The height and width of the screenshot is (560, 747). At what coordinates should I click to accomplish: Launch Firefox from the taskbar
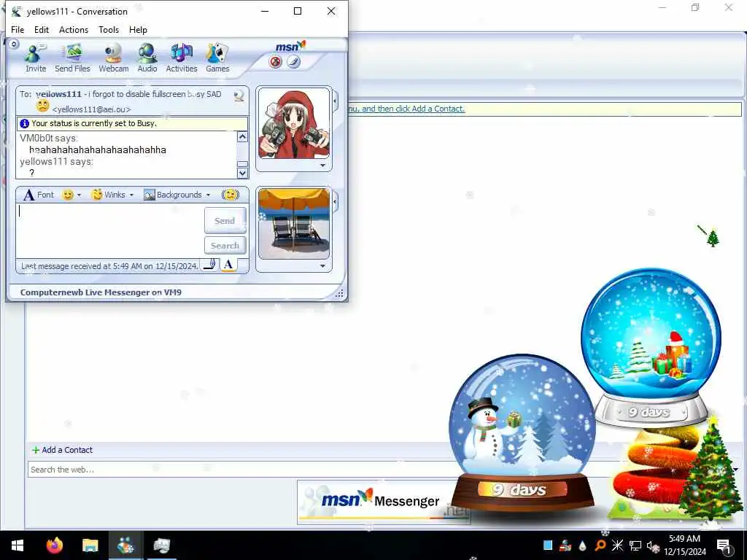[x=55, y=545]
